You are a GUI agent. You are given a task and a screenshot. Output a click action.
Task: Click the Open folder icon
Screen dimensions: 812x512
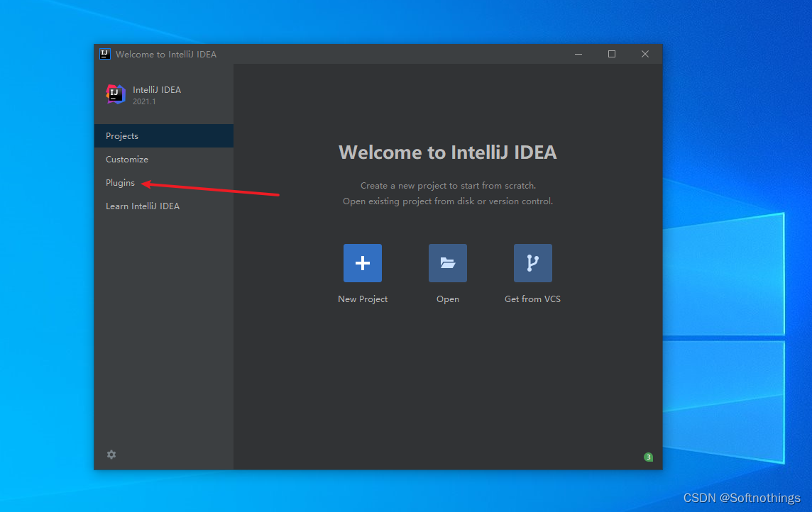click(447, 262)
